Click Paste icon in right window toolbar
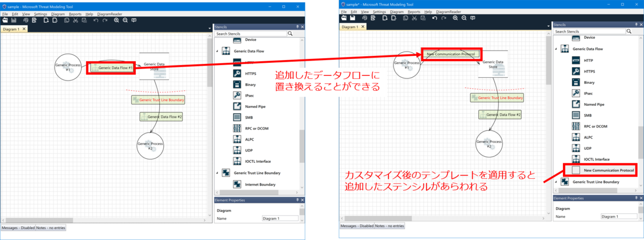Image resolution: width=644 pixels, height=240 pixels. click(x=422, y=18)
